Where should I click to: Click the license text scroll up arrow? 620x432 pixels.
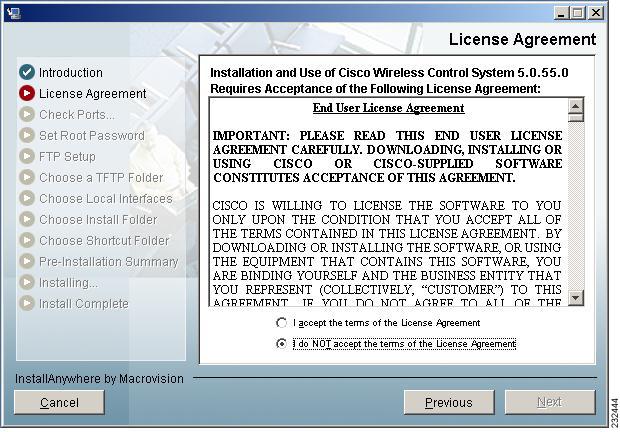tap(576, 106)
